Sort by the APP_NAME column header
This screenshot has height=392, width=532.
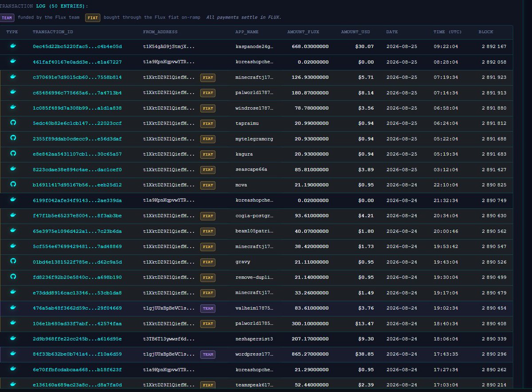(x=247, y=32)
